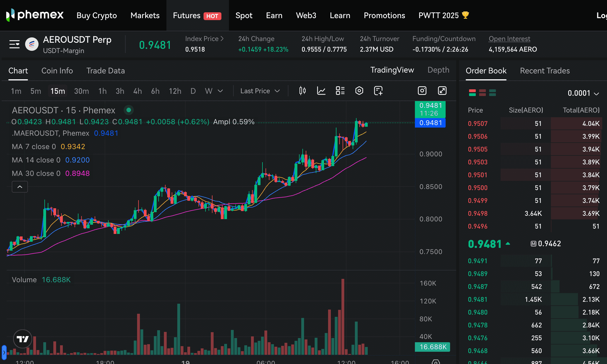Select the 5m timeframe
Image resolution: width=607 pixels, height=364 pixels.
tap(36, 91)
